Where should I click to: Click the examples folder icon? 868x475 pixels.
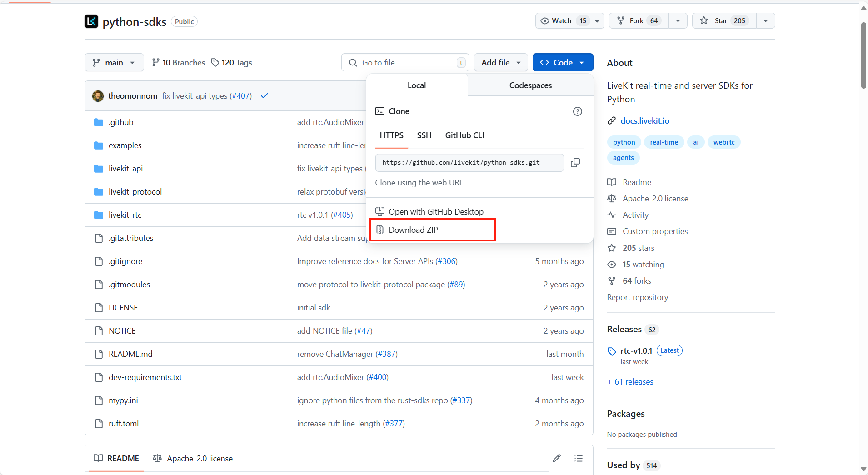pyautogui.click(x=99, y=145)
